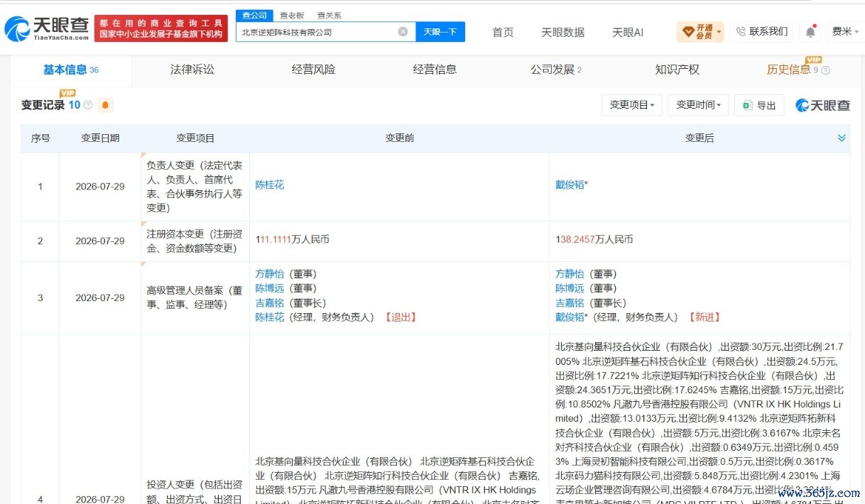Open 天眼数据 in the top navigation
This screenshot has width=865, height=504.
click(562, 32)
